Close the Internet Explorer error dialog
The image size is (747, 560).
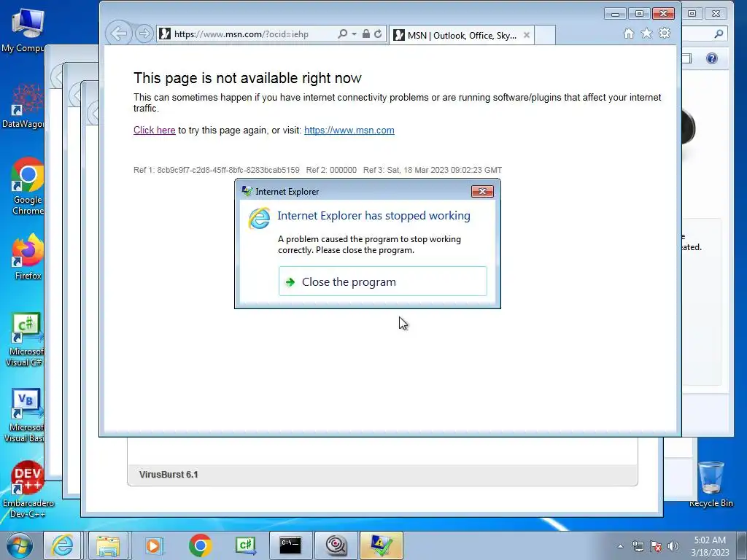[482, 192]
